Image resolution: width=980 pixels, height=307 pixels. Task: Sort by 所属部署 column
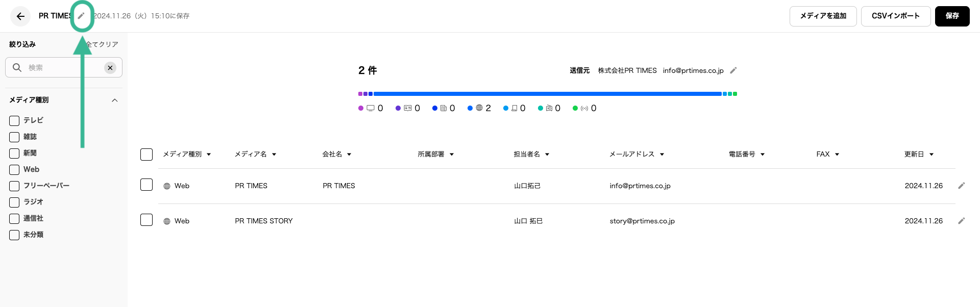click(436, 154)
